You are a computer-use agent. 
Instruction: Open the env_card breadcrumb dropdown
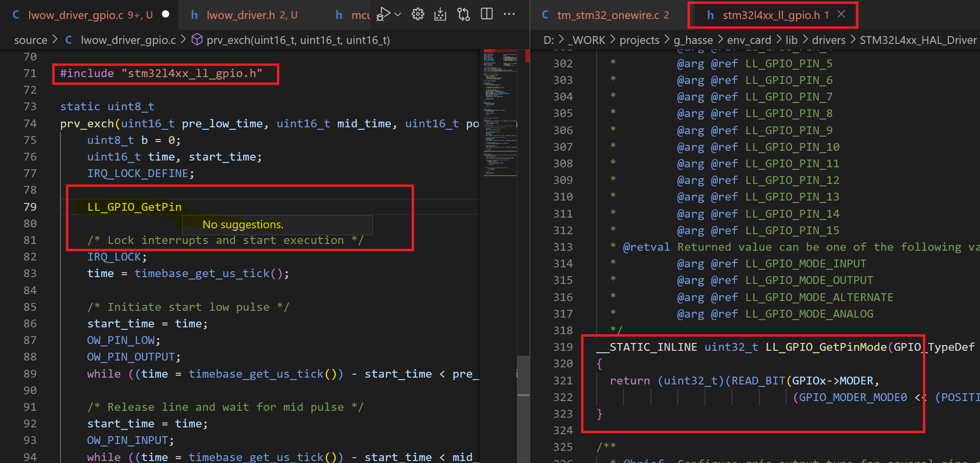pos(749,40)
